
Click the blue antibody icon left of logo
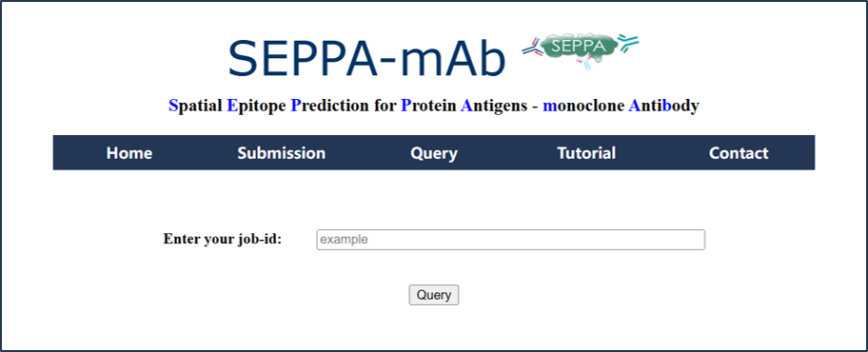click(532, 49)
